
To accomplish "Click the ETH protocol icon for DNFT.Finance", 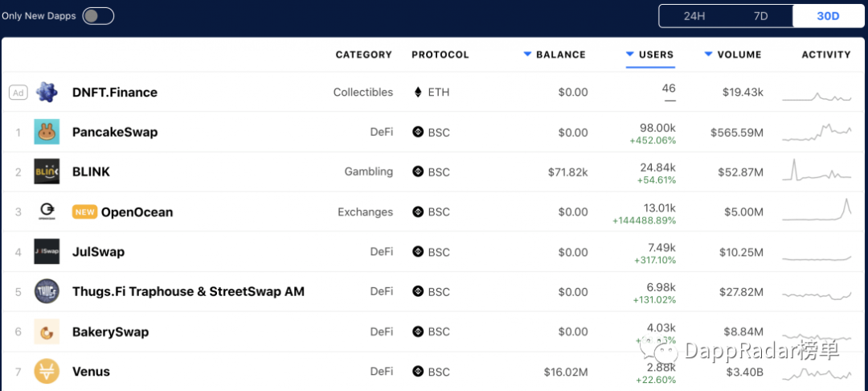I will click(x=418, y=92).
